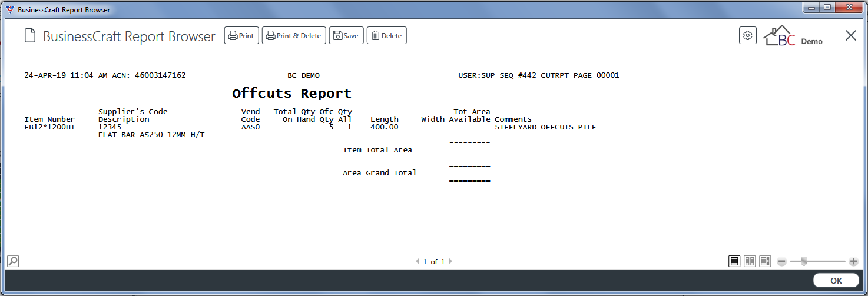Open settings gear icon
868x296 pixels.
pos(748,35)
